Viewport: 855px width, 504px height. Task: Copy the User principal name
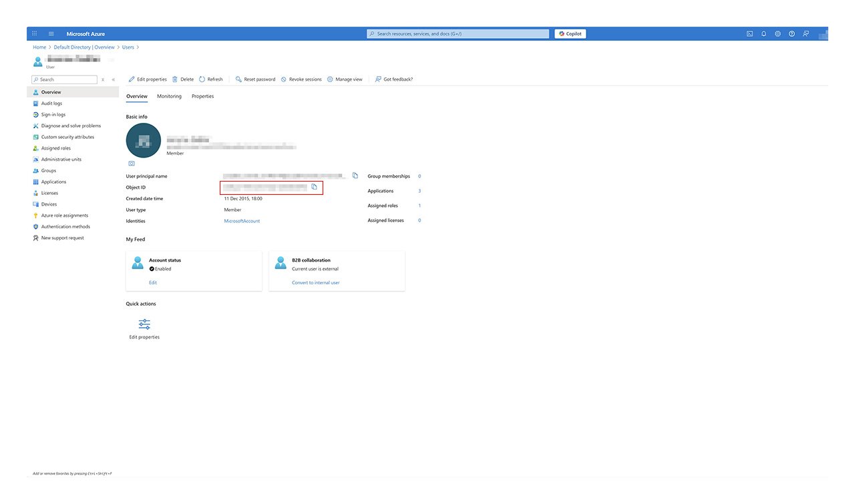(x=355, y=176)
